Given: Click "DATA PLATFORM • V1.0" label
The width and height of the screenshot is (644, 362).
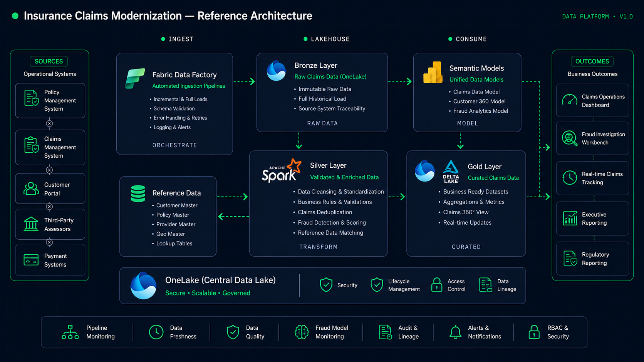Looking at the screenshot, I should pos(597,17).
